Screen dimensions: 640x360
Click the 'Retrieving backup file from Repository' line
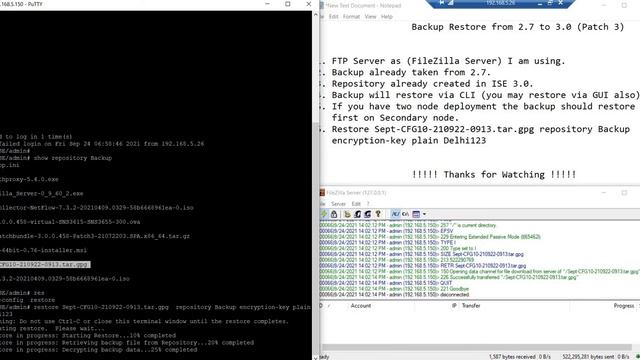pos(127,343)
